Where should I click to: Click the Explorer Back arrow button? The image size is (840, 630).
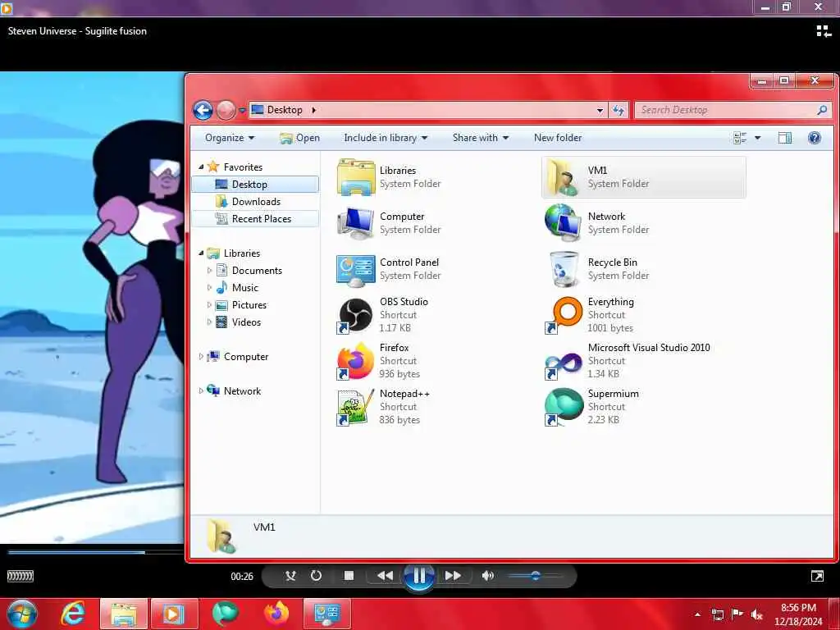click(203, 111)
